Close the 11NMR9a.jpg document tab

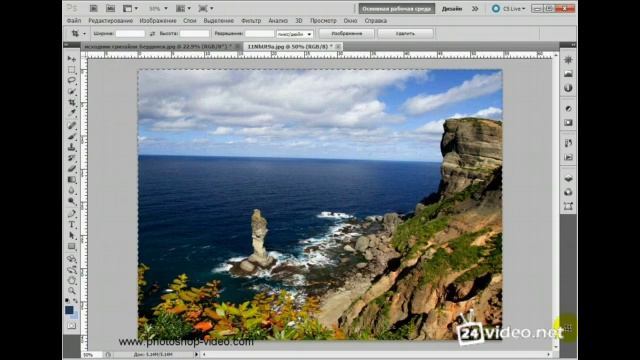pyautogui.click(x=338, y=47)
